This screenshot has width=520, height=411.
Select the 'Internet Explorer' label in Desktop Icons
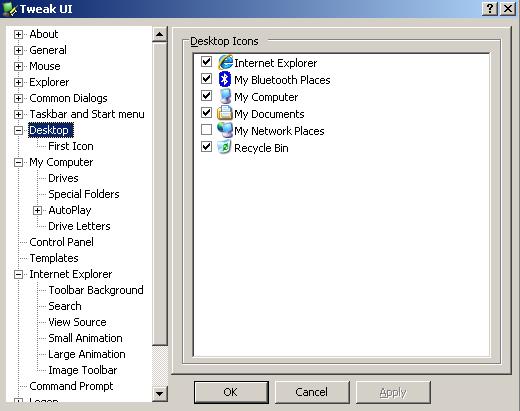click(275, 63)
